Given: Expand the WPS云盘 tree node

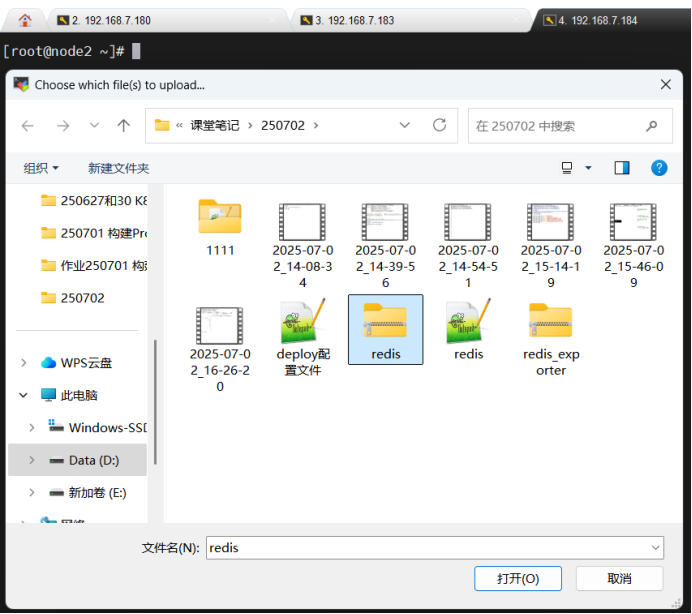Looking at the screenshot, I should click(25, 363).
